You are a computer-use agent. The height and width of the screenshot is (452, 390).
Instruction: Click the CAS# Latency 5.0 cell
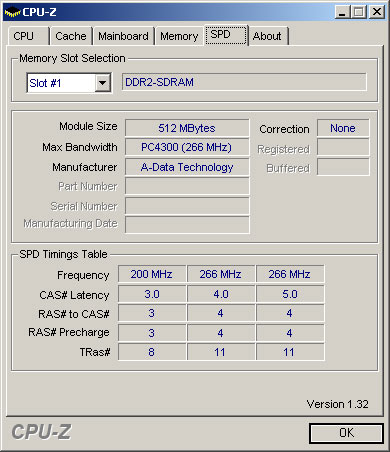click(x=290, y=294)
